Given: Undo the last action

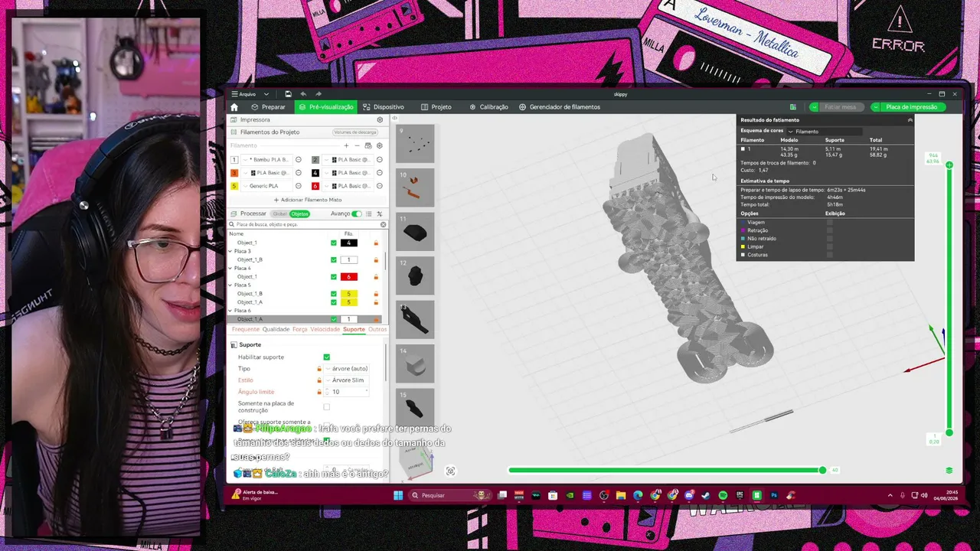Looking at the screenshot, I should pos(303,94).
